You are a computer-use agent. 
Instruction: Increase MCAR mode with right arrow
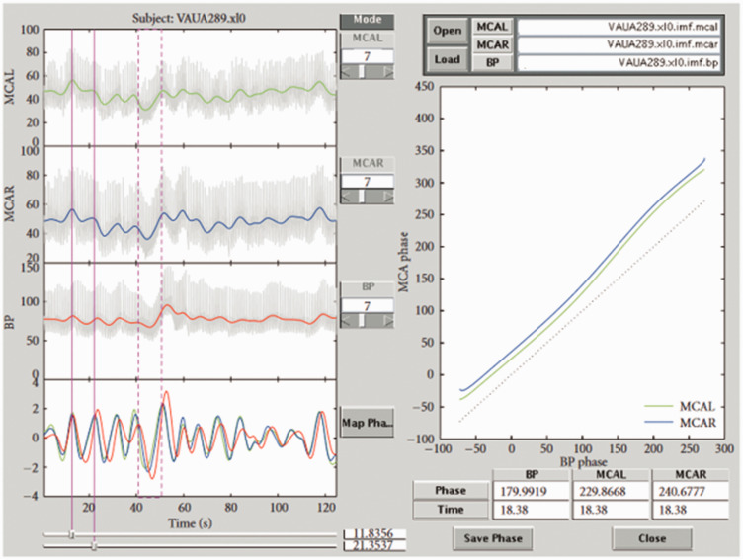[388, 197]
